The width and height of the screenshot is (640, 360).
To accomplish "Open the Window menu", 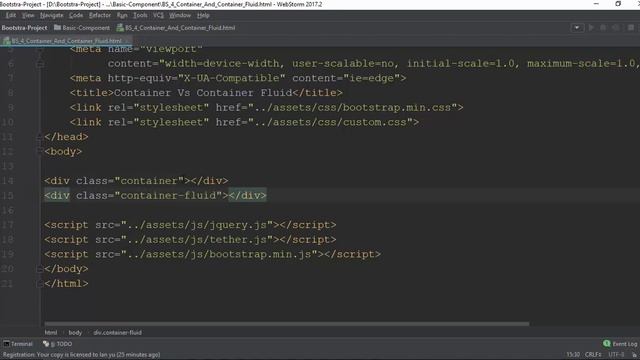I will pos(180,16).
